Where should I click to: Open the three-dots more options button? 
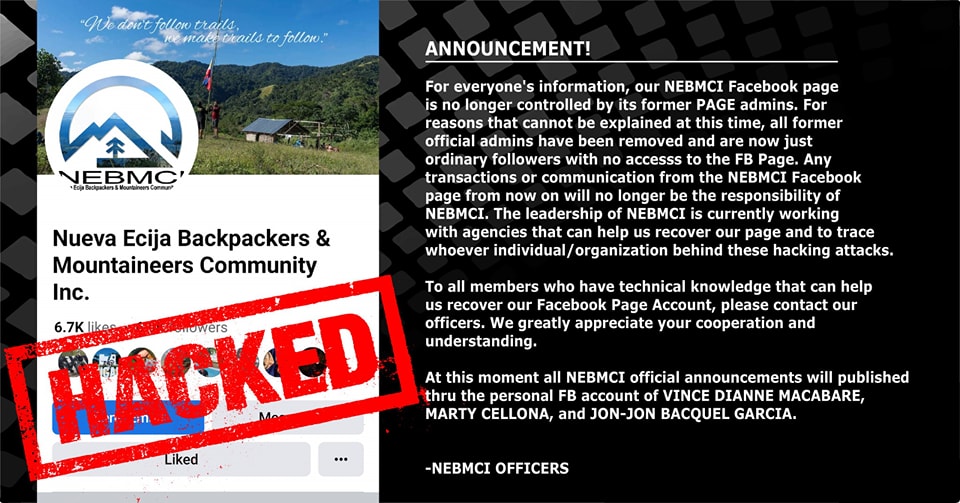point(341,459)
